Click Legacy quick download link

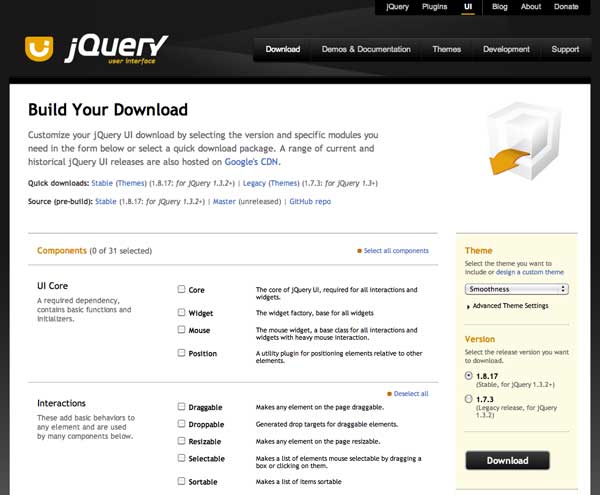[x=254, y=183]
